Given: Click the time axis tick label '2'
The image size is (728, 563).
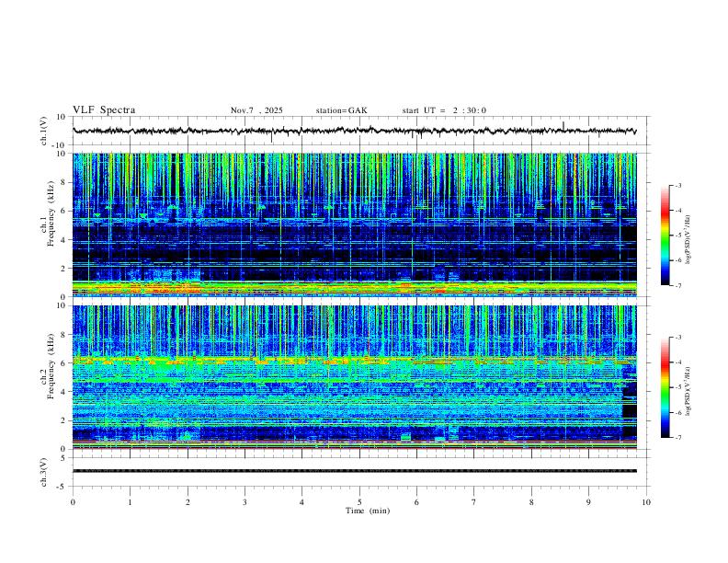Looking at the screenshot, I should [x=188, y=502].
